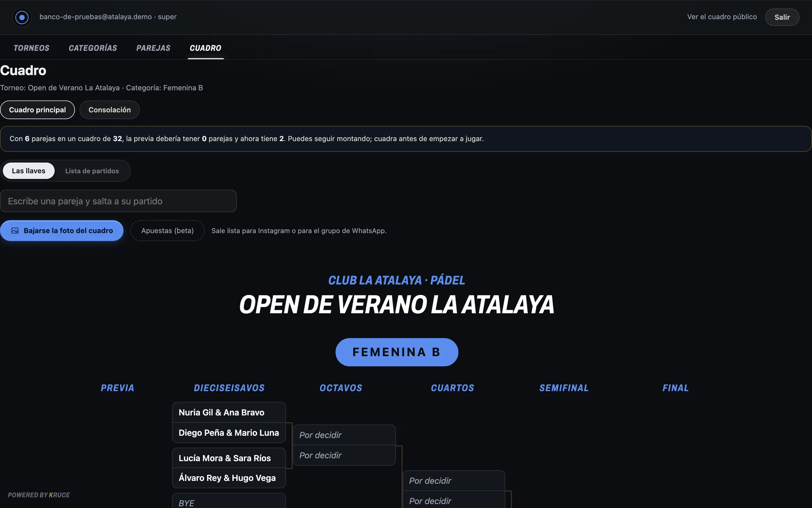The height and width of the screenshot is (508, 812).
Task: Switch to the Consolación bracket
Action: tap(110, 110)
